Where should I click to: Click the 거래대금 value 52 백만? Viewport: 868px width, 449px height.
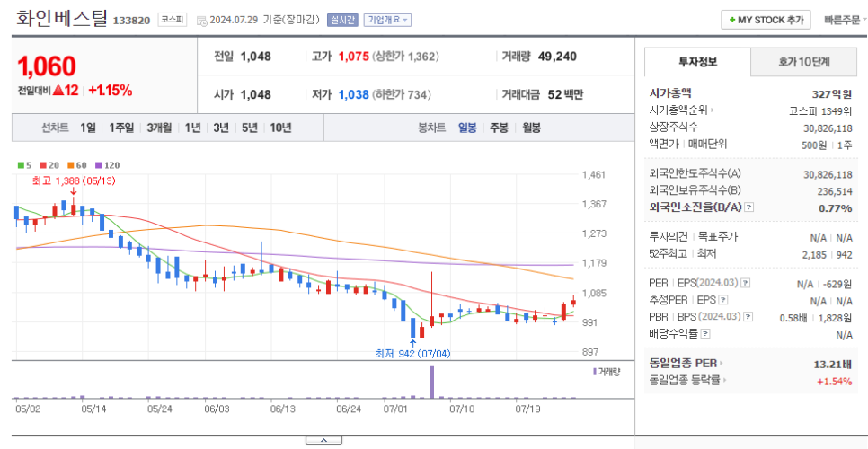click(566, 94)
